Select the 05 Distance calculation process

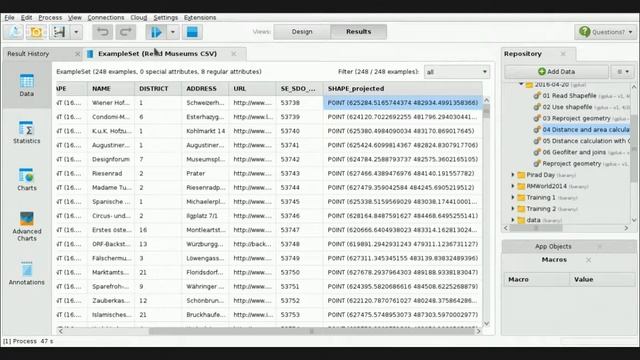tap(586, 141)
